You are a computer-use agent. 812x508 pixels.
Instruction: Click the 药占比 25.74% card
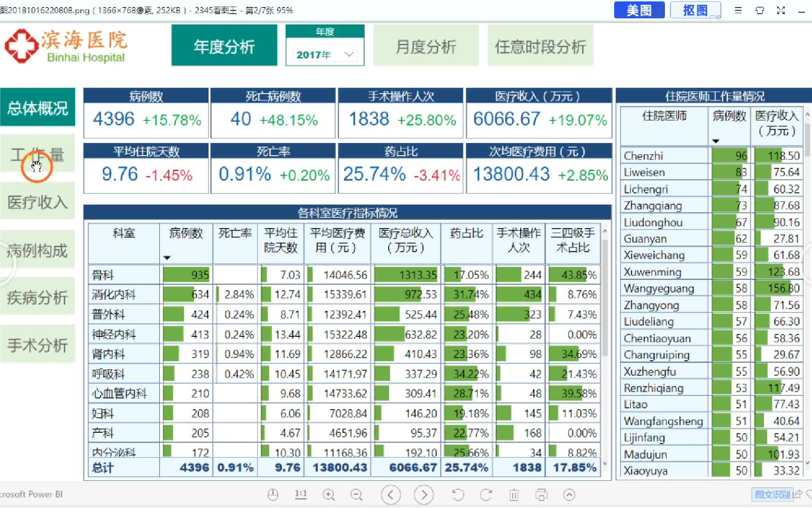point(401,168)
